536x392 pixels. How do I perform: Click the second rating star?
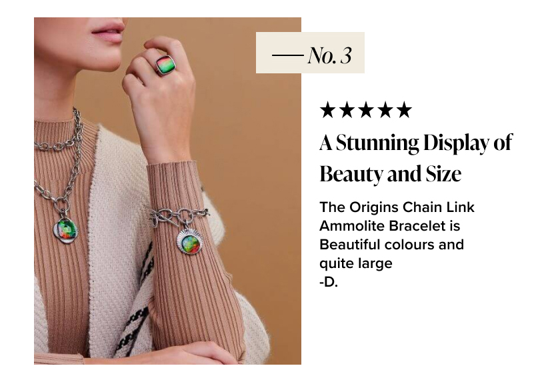point(347,110)
